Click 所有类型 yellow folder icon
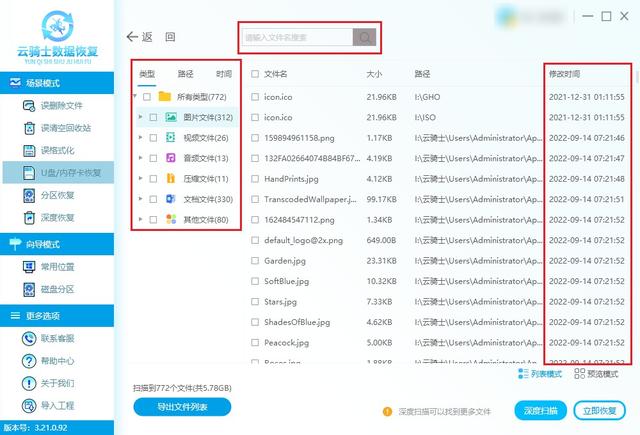 [165, 96]
